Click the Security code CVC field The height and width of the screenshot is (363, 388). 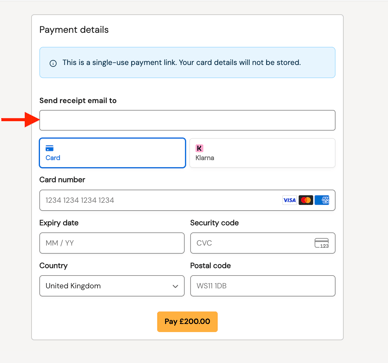coord(263,243)
